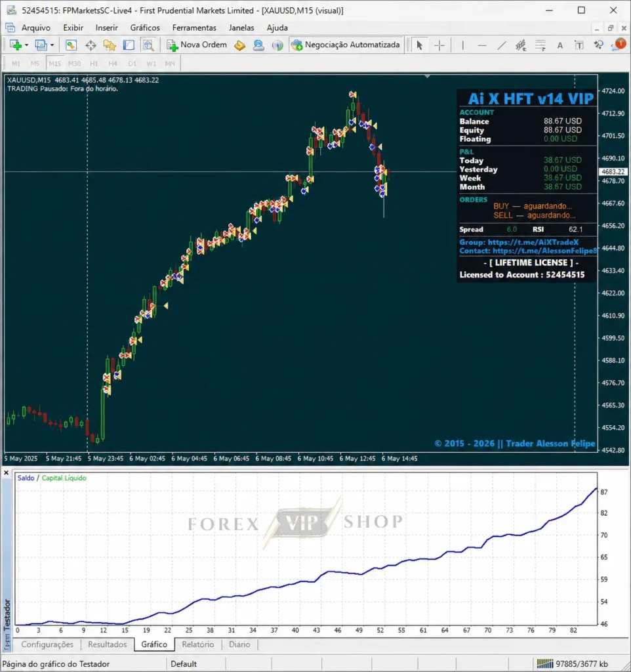Click the 4683.22 current price label
Screen dimensions: 631x672
coord(613,171)
